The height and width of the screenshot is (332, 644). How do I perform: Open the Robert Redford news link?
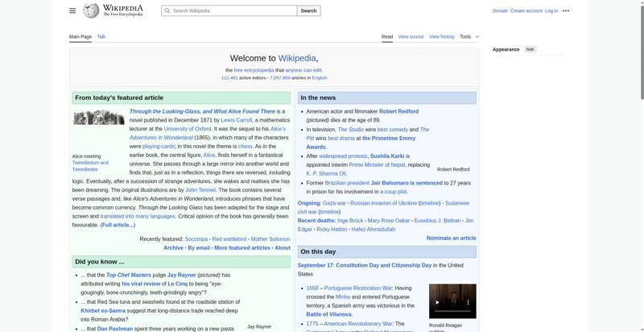click(x=398, y=111)
